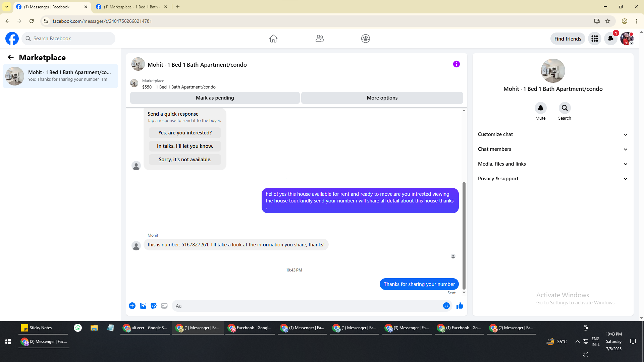Open the Friends icon in top navigation

click(x=319, y=39)
